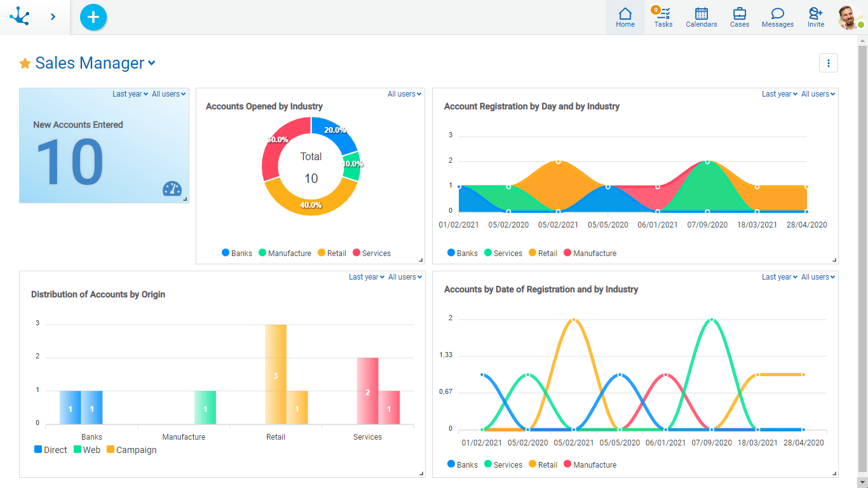The image size is (868, 488).
Task: Click the Invite user icon
Action: point(815,17)
